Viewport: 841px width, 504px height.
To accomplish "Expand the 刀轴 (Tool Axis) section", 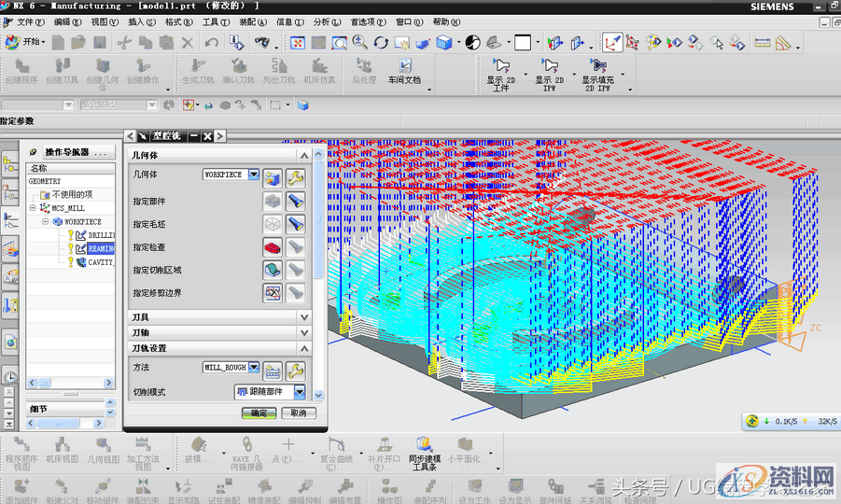I will [x=303, y=332].
